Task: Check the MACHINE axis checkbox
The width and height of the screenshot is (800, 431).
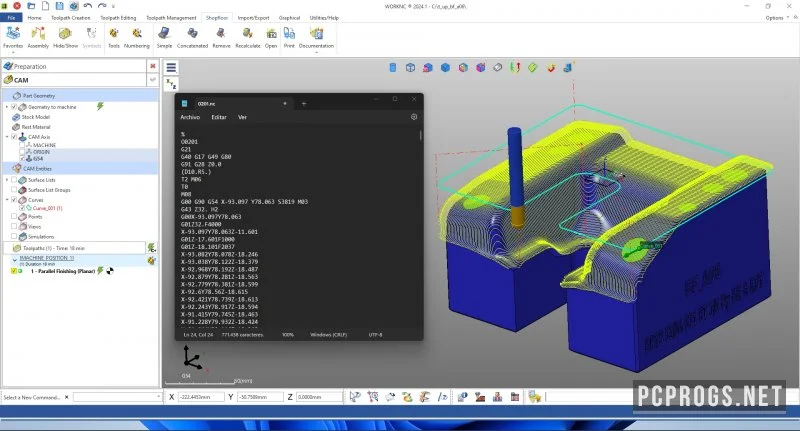Action: (x=22, y=145)
